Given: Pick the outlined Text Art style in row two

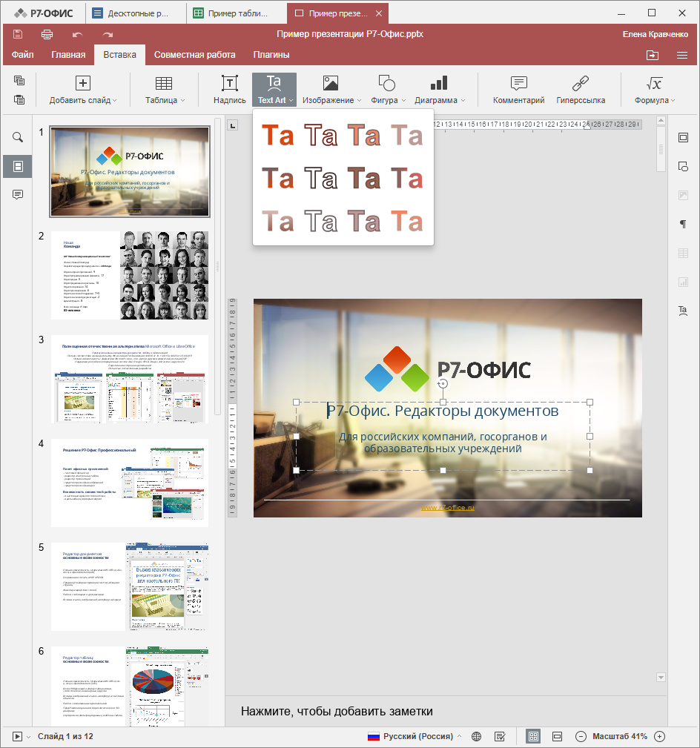Looking at the screenshot, I should [320, 179].
